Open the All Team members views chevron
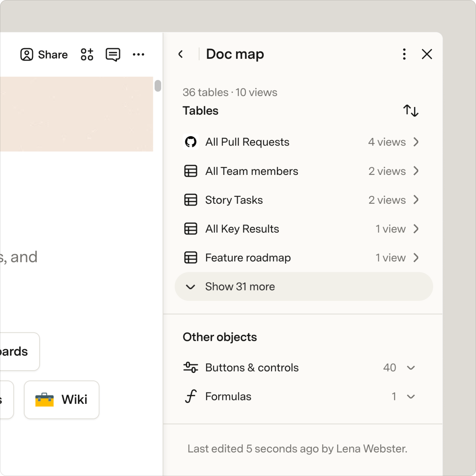Screen dimensions: 476x476 (x=416, y=171)
